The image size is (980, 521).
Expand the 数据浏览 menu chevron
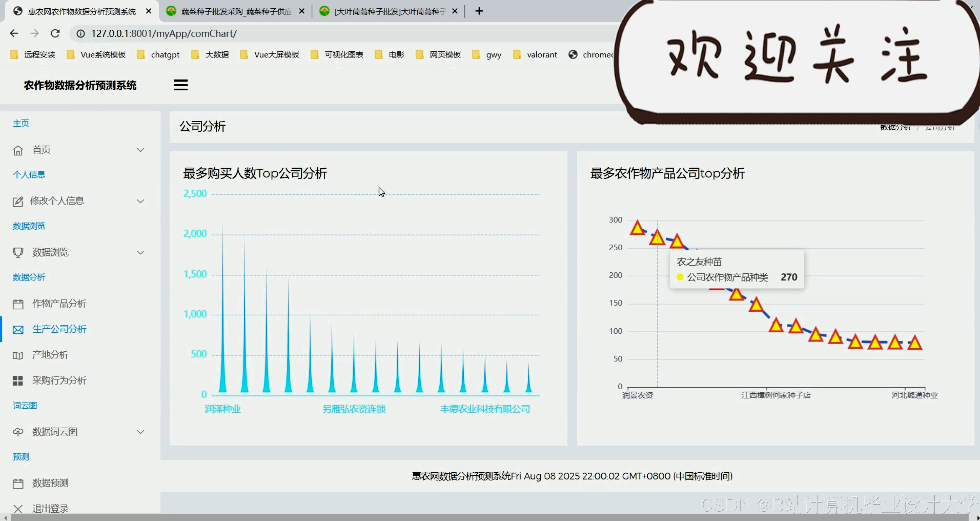pyautogui.click(x=140, y=253)
